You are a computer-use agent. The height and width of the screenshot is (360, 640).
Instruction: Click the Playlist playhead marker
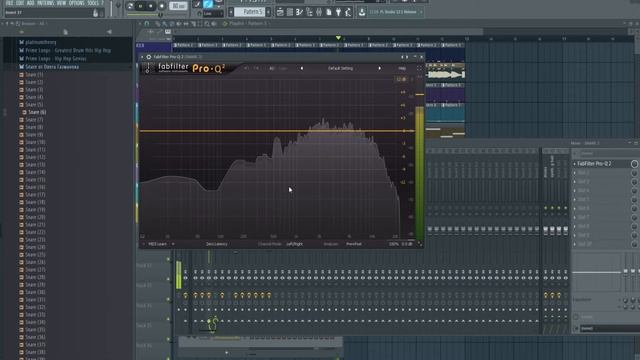(x=338, y=38)
